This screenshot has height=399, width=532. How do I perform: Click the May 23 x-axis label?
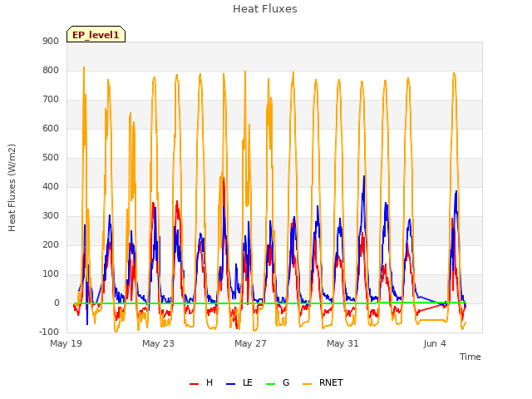tap(158, 343)
